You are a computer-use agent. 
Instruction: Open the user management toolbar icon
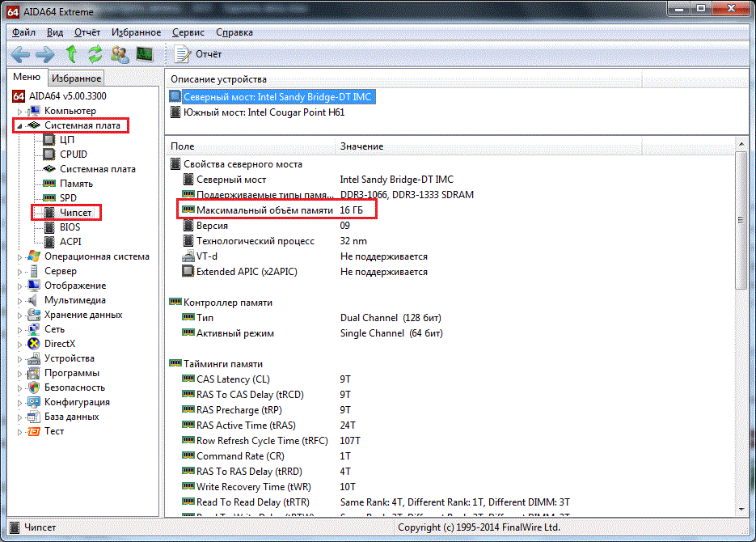(120, 54)
